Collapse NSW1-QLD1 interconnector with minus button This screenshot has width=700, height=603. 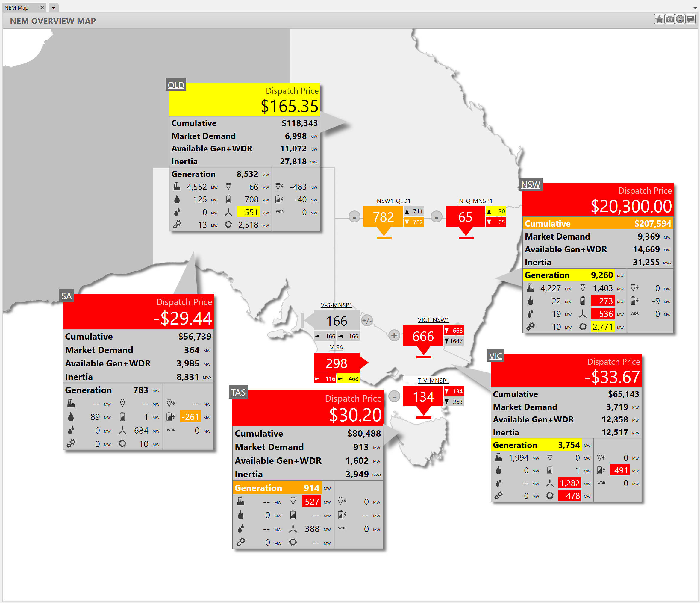pos(354,217)
